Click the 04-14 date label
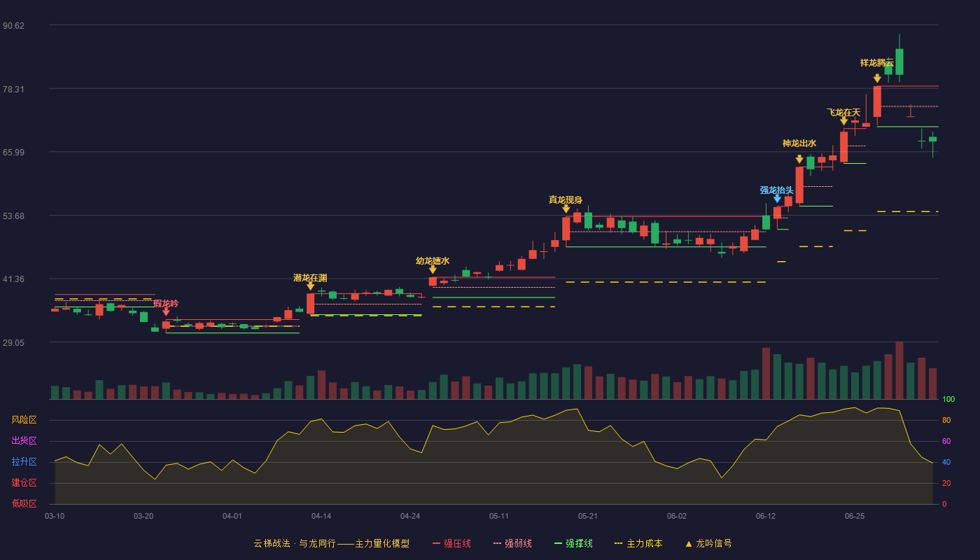This screenshot has height=560, width=980. click(x=321, y=516)
